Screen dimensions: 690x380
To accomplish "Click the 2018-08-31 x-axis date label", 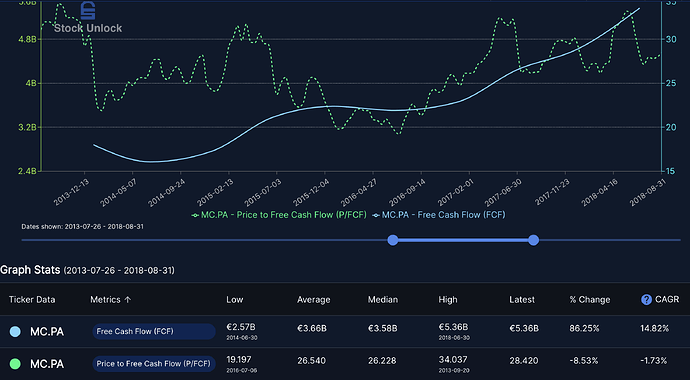I will [x=646, y=192].
